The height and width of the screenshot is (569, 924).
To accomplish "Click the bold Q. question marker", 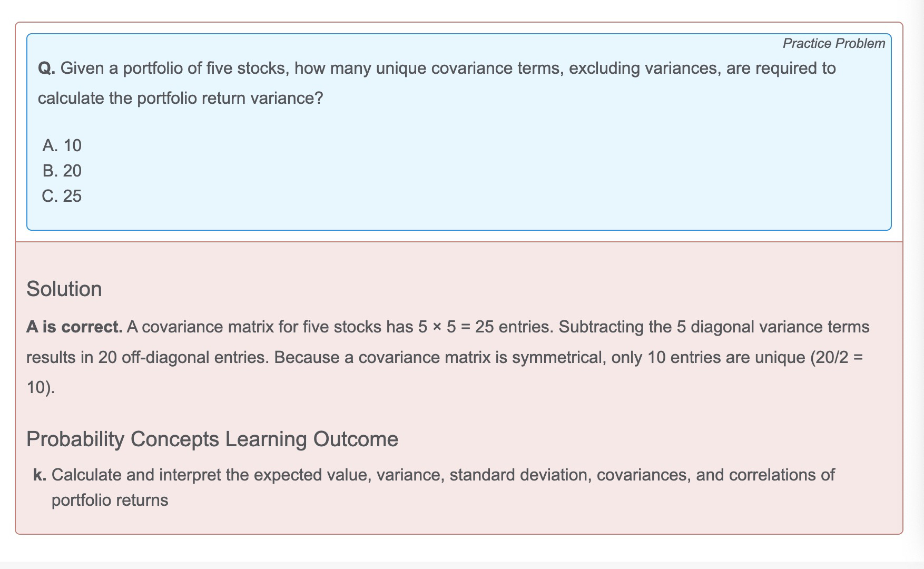I will pyautogui.click(x=46, y=68).
